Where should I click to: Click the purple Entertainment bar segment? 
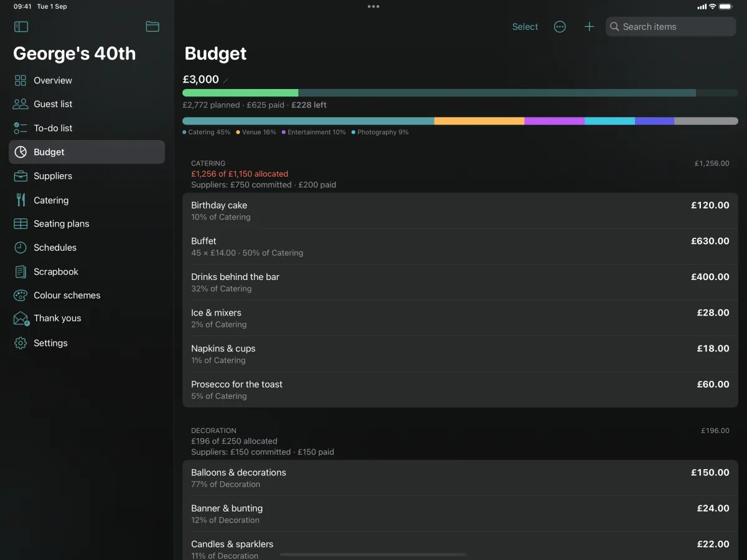coord(555,121)
